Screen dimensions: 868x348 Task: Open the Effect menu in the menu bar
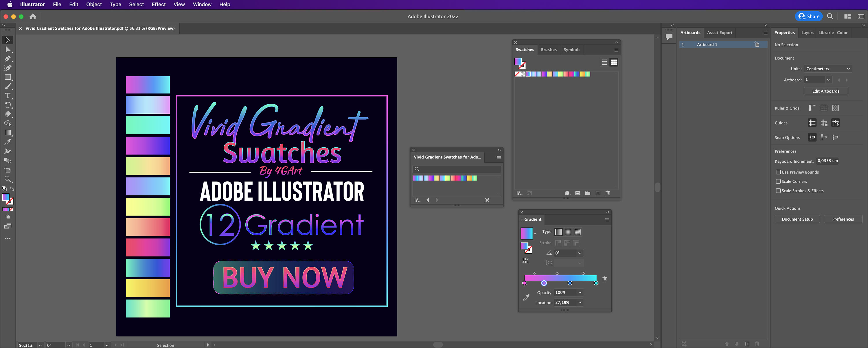[x=158, y=4]
